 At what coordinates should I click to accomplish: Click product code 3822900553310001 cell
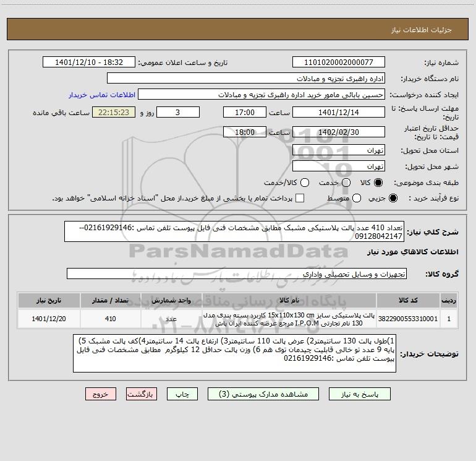tap(408, 319)
